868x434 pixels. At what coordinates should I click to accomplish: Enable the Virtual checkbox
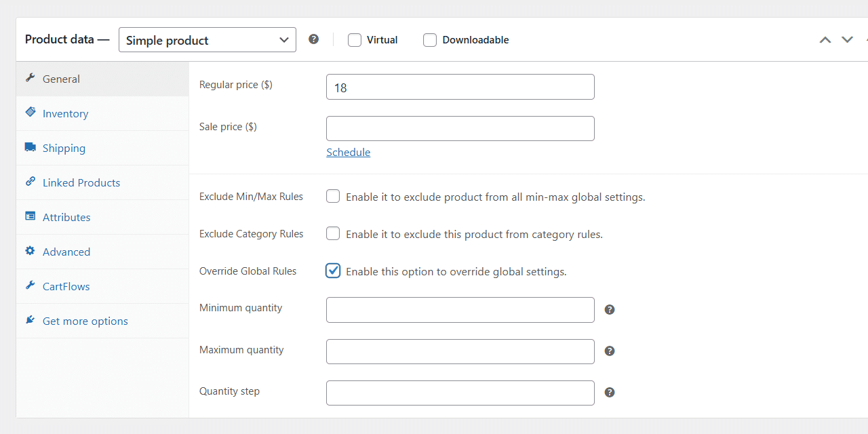(355, 40)
